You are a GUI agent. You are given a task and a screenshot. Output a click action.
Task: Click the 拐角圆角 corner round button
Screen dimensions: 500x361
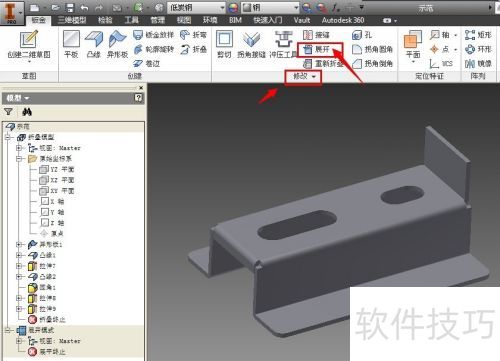373,49
